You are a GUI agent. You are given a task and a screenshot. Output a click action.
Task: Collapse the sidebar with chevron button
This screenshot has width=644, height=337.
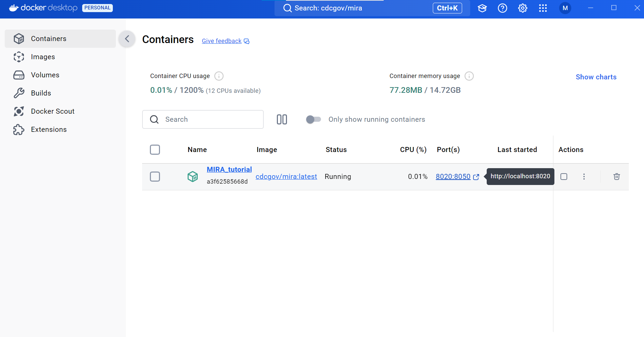point(127,39)
